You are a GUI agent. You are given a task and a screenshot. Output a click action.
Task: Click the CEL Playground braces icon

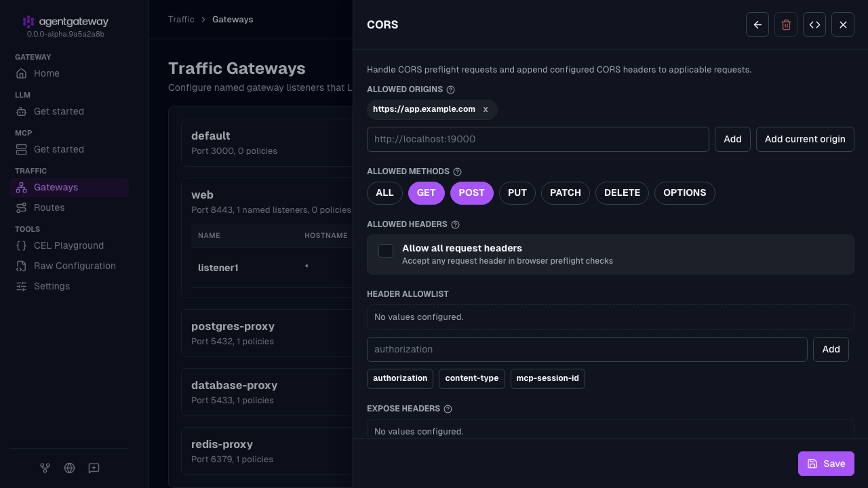[x=22, y=245]
